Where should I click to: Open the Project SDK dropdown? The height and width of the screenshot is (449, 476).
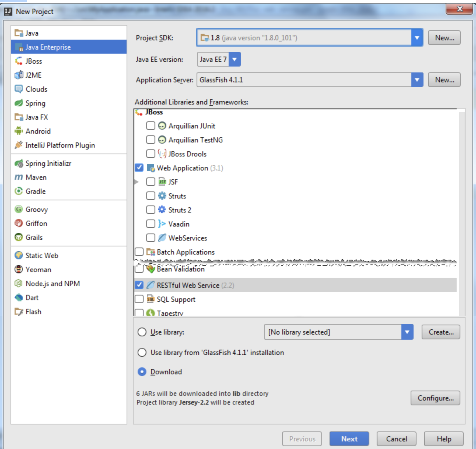[x=417, y=38]
